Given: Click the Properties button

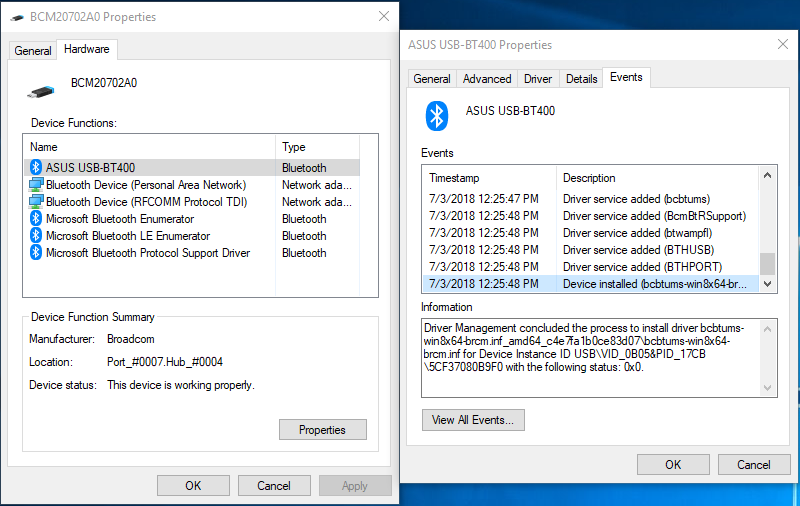Looking at the screenshot, I should [x=322, y=429].
